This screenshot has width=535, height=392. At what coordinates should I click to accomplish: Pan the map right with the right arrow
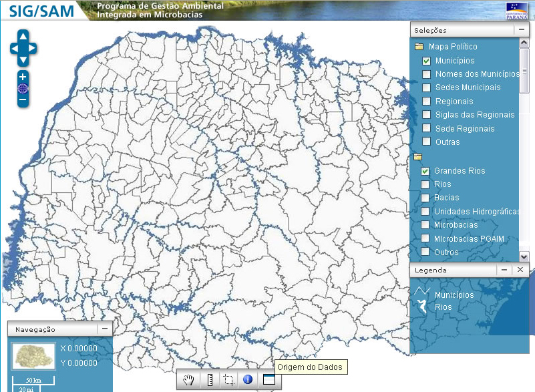click(32, 48)
